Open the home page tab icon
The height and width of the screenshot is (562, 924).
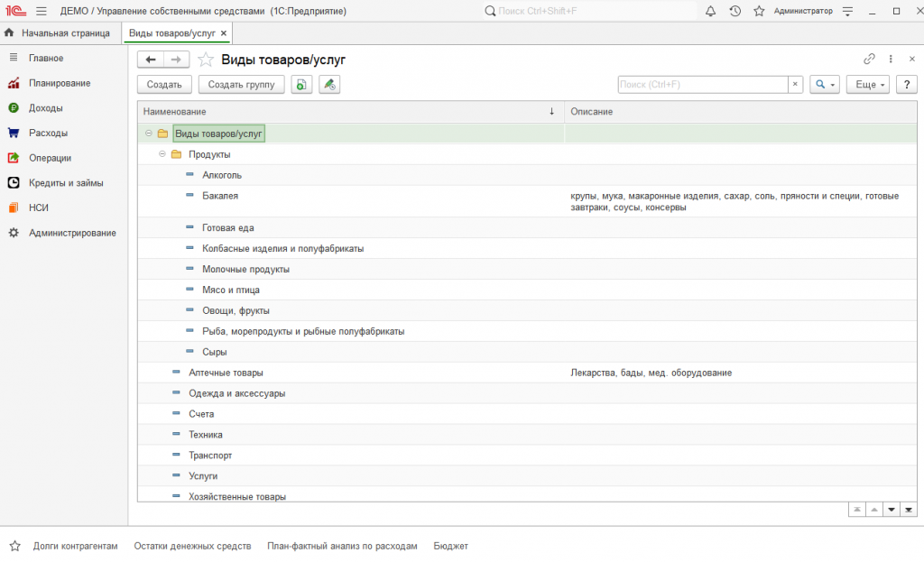click(x=9, y=33)
